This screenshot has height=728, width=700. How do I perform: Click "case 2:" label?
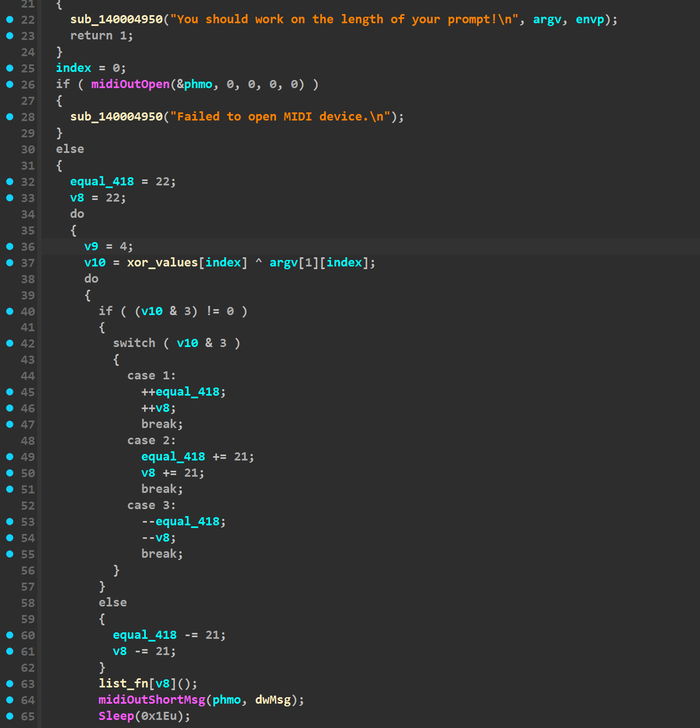[x=152, y=440]
